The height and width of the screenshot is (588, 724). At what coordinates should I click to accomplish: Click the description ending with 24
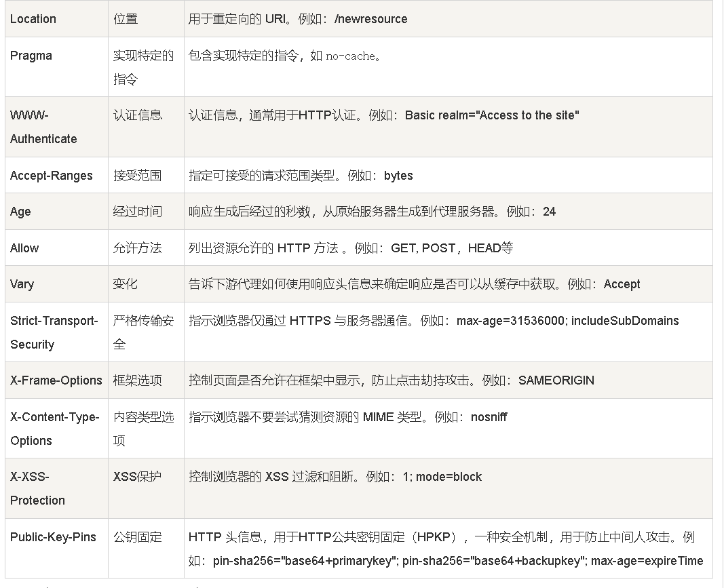[372, 212]
